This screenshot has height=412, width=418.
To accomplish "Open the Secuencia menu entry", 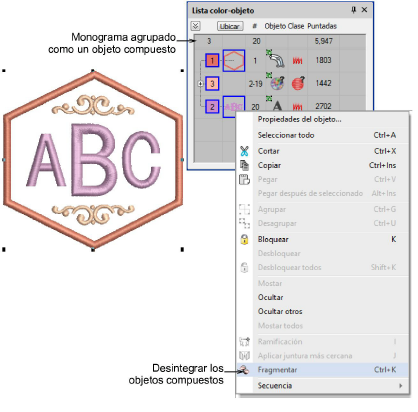I will click(322, 386).
